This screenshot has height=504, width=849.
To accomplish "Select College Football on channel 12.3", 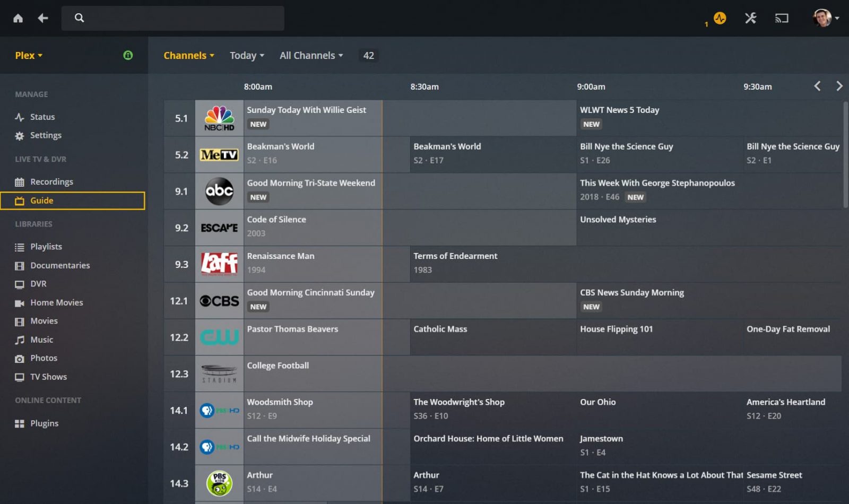I will coord(543,374).
